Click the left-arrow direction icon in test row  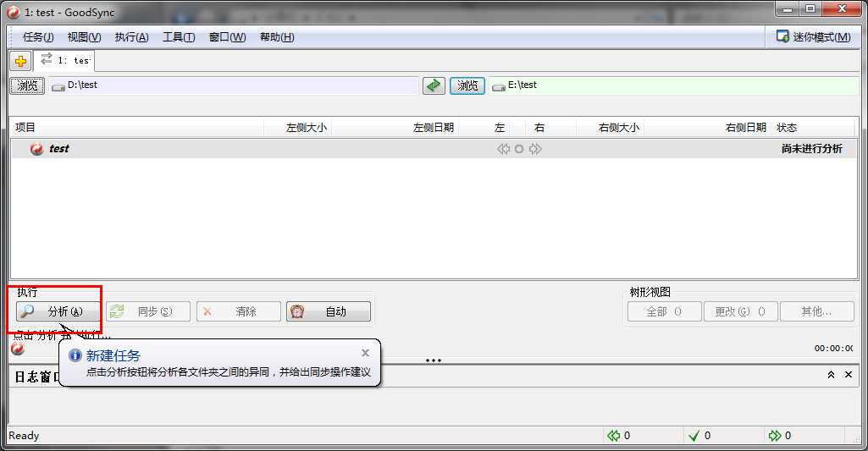(x=503, y=149)
